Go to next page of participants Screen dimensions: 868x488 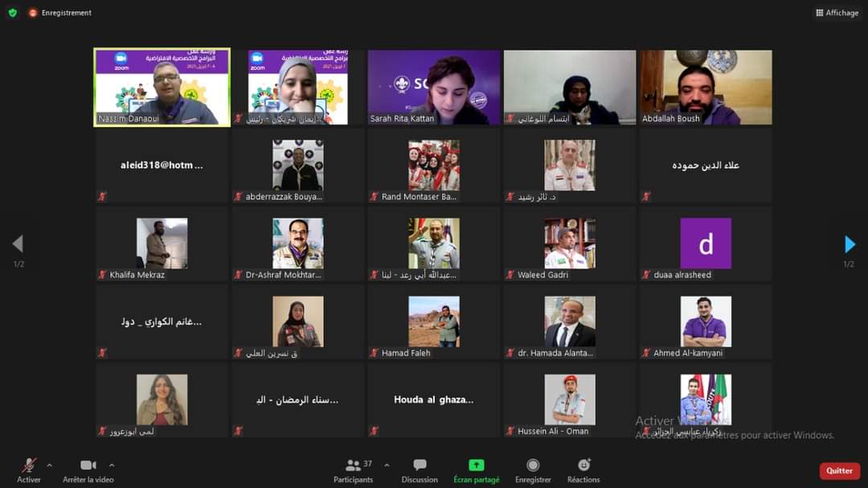coord(849,244)
